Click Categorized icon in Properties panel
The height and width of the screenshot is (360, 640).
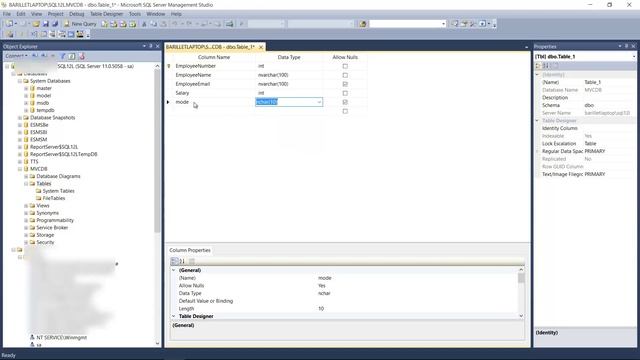click(x=538, y=66)
